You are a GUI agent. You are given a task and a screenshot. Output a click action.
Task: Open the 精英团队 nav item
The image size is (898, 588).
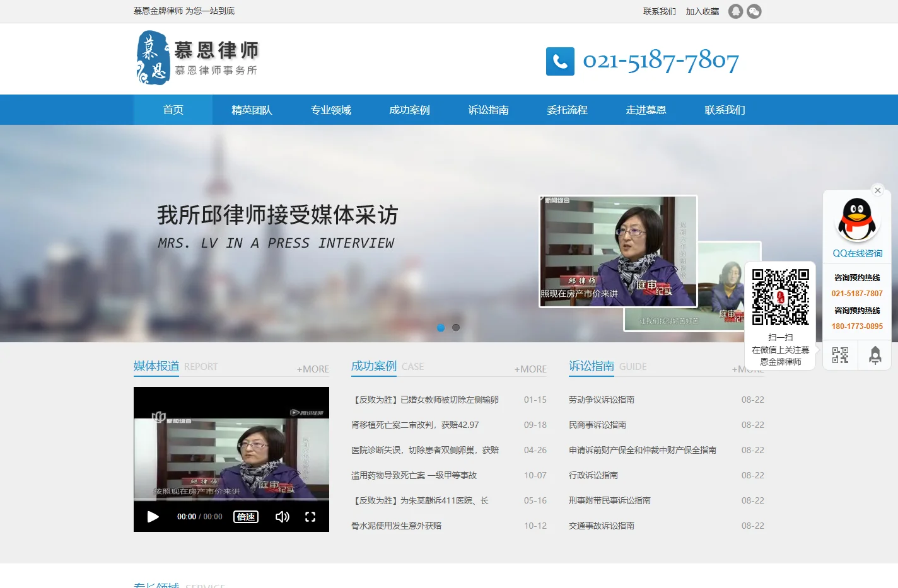coord(252,110)
